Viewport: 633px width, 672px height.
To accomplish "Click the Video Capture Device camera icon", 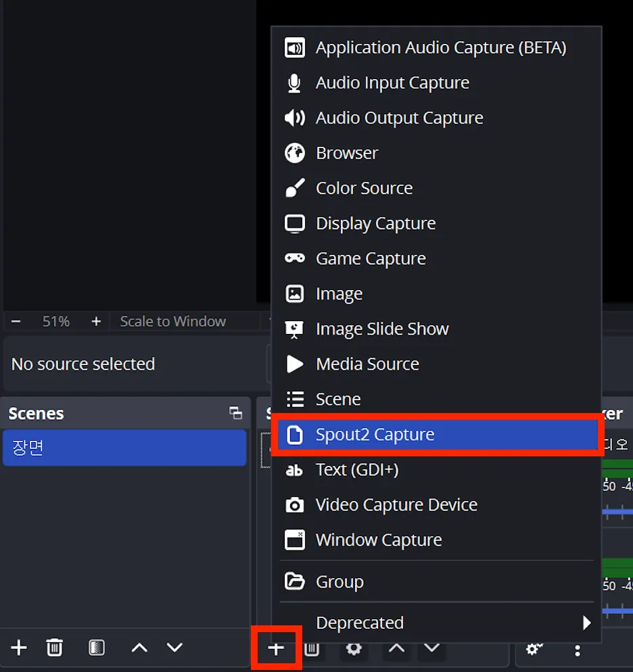I will (295, 504).
